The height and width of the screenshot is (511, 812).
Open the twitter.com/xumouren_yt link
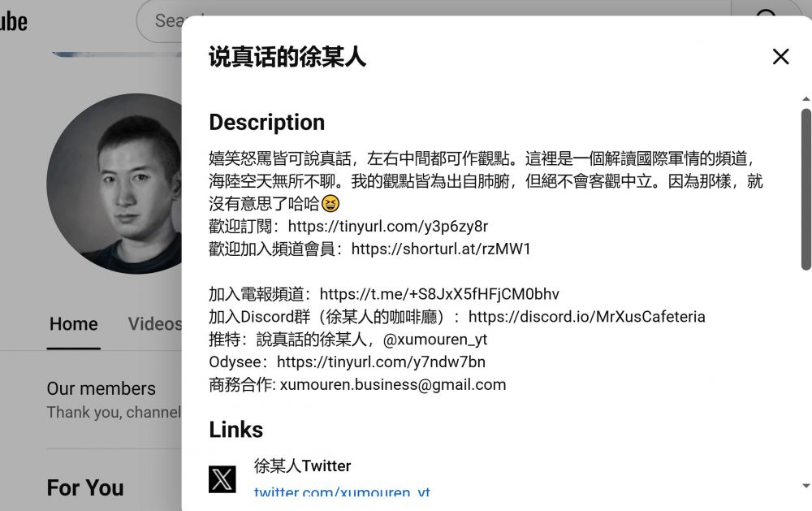coord(342,492)
